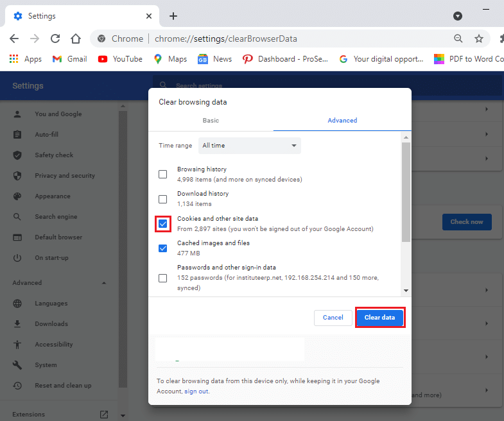Uncheck Cookies and other site data
This screenshot has height=421, width=504.
click(x=163, y=223)
